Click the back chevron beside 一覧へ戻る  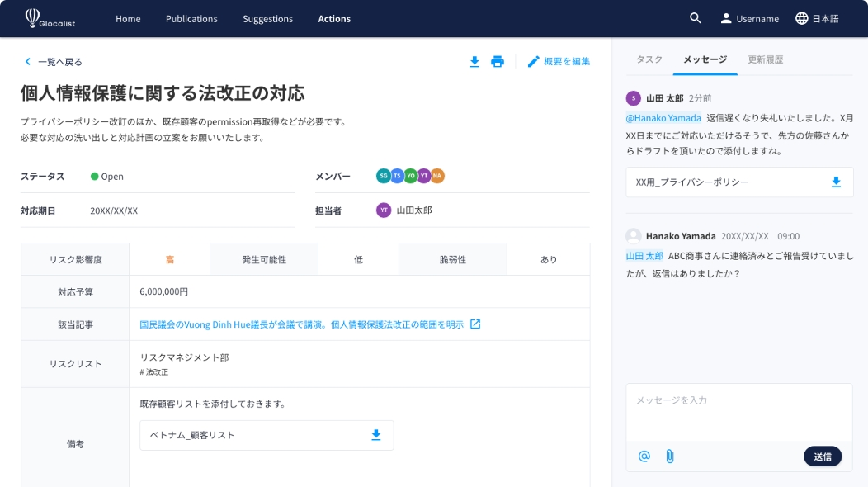(26, 61)
